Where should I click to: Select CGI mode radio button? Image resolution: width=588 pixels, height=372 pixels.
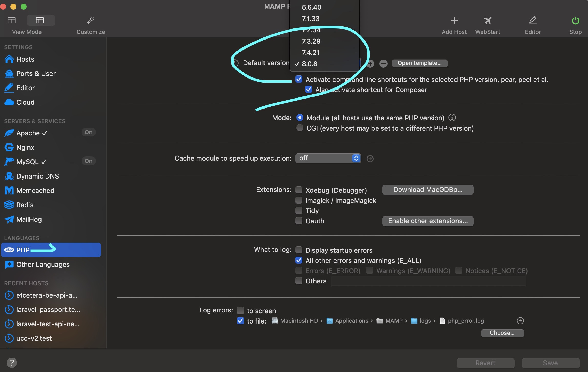300,128
